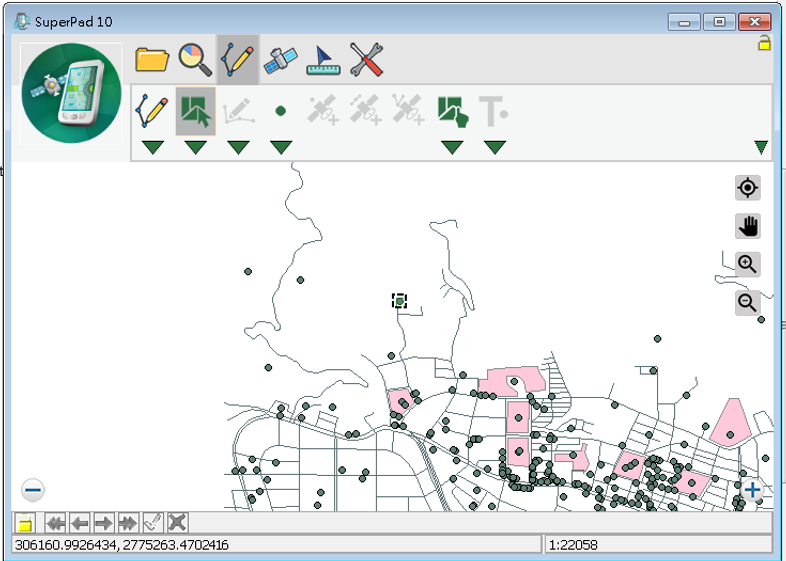Activate the pan hand tool
Screen dimensions: 786x561
tap(747, 226)
